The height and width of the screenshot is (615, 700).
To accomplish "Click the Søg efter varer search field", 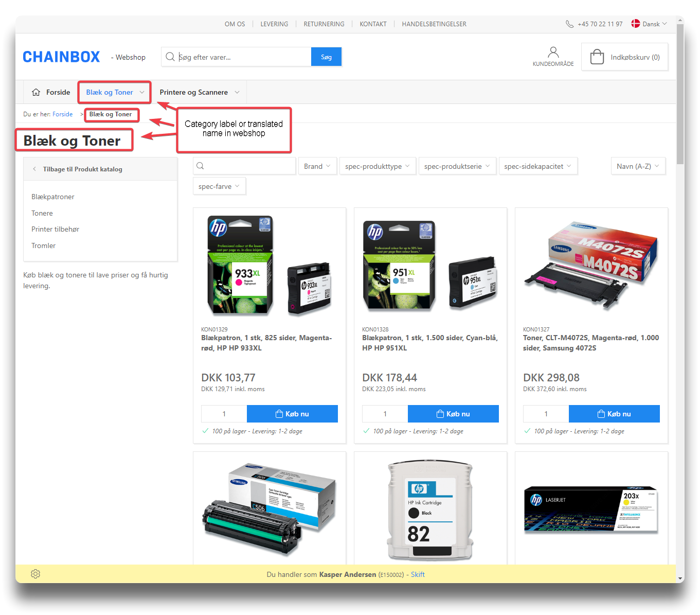I will click(x=242, y=57).
